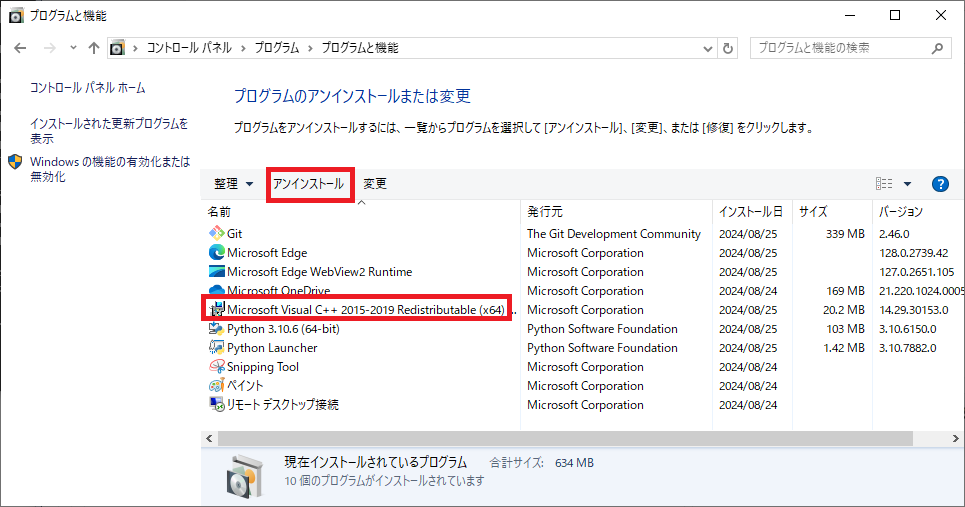The image size is (965, 507).
Task: Expand the recent locations dropdown arrow
Action: pyautogui.click(x=73, y=48)
